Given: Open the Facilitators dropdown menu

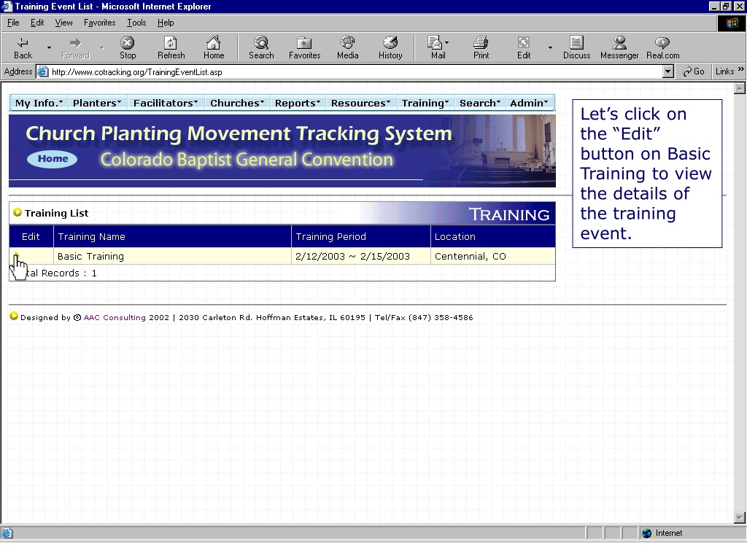Looking at the screenshot, I should pos(166,103).
